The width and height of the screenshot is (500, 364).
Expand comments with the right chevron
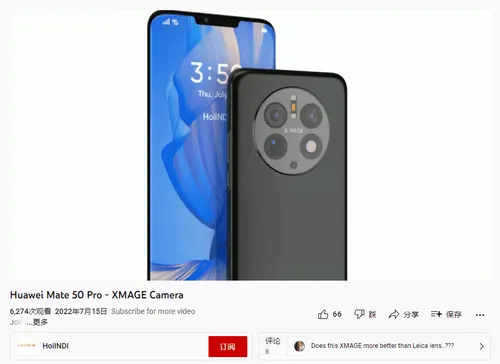point(482,346)
